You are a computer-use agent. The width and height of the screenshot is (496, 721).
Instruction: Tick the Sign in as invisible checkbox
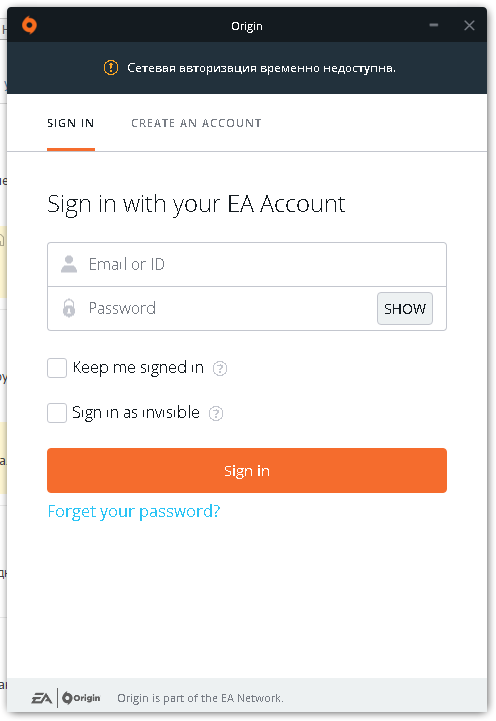[57, 413]
